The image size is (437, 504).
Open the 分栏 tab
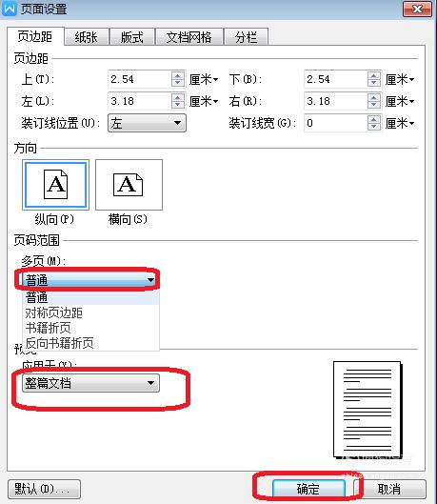click(246, 37)
